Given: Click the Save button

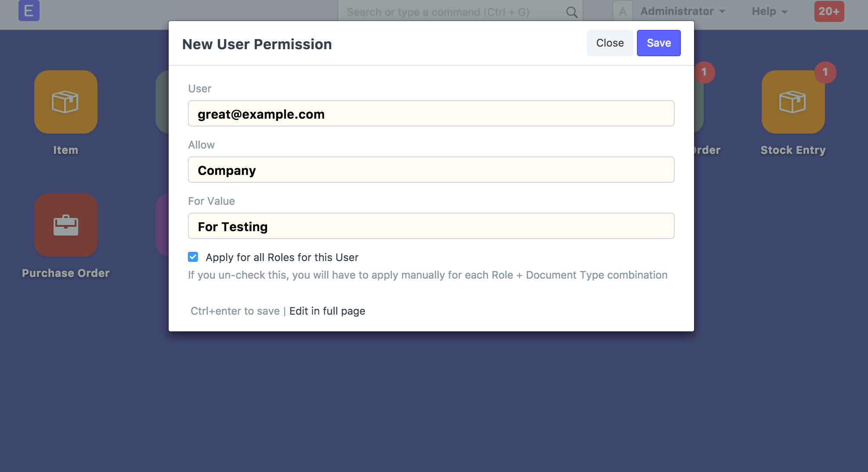Looking at the screenshot, I should 658,43.
